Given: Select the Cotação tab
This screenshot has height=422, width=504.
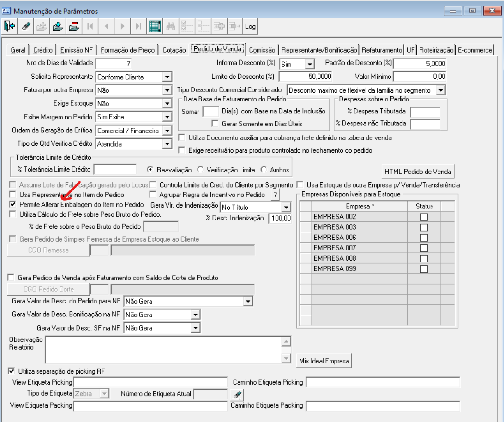Looking at the screenshot, I should click(x=174, y=50).
